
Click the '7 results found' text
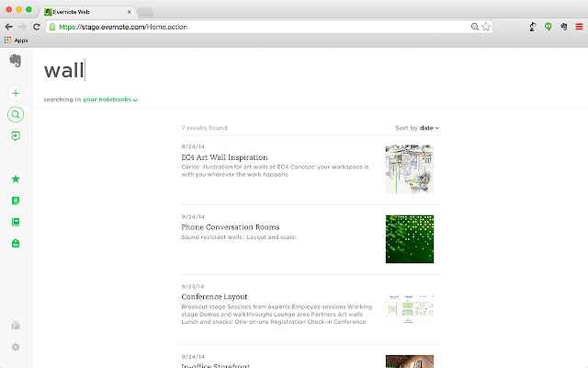[204, 128]
